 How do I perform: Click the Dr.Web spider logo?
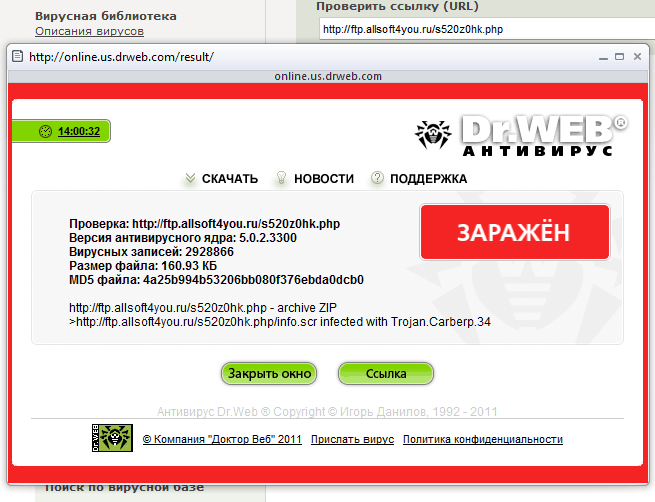click(433, 134)
